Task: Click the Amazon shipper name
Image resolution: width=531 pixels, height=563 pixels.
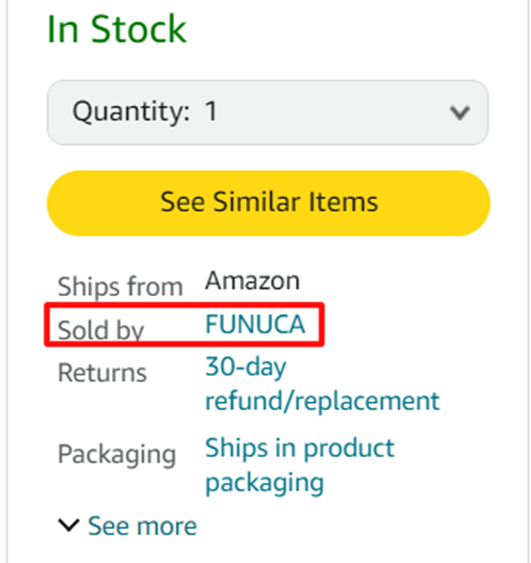Action: (x=252, y=281)
